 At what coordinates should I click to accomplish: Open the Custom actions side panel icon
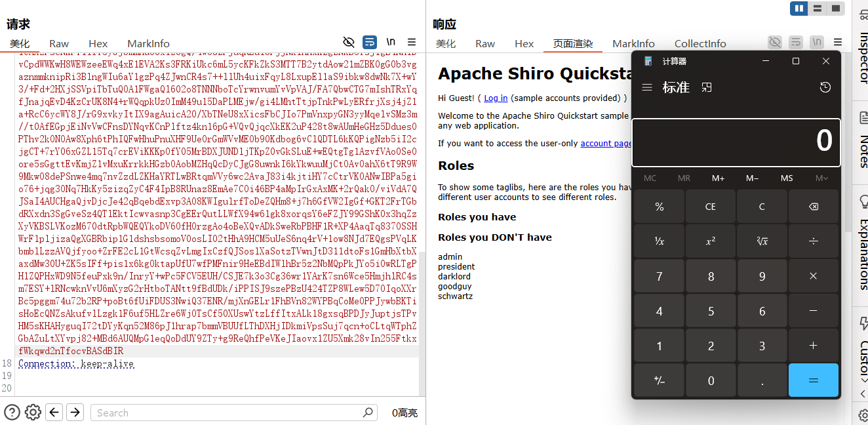(863, 323)
